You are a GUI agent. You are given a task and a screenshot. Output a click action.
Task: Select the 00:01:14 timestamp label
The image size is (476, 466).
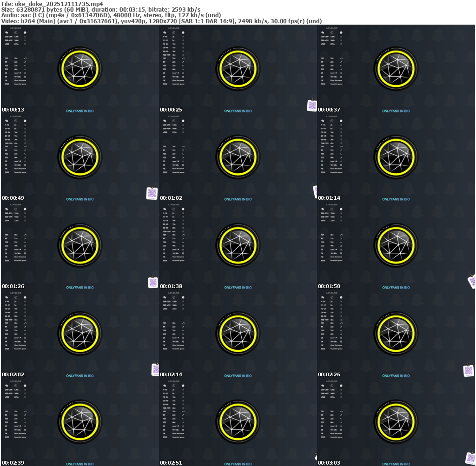click(329, 198)
